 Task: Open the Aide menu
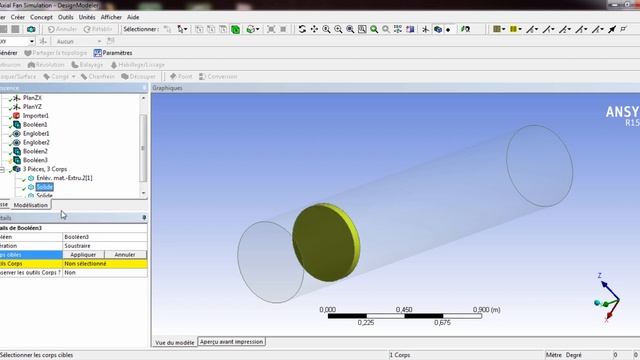pos(133,17)
